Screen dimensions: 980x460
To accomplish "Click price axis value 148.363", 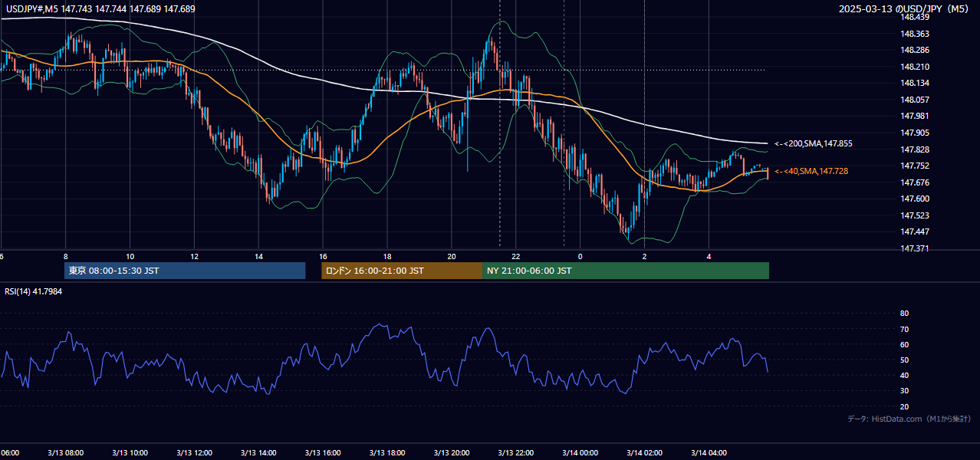I will pos(916,34).
